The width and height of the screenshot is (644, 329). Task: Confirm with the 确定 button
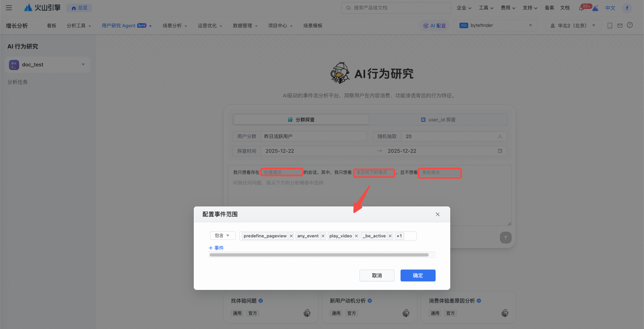pyautogui.click(x=418, y=276)
